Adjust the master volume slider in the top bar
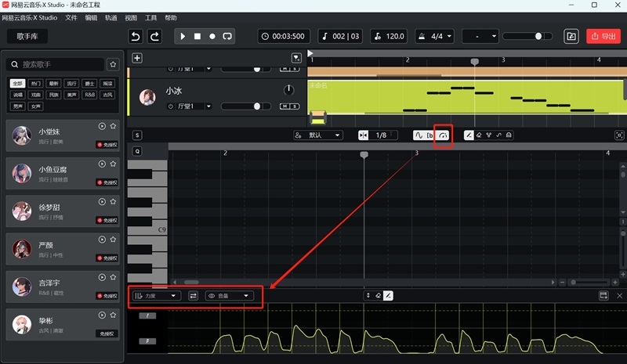627x364 pixels. (527, 36)
